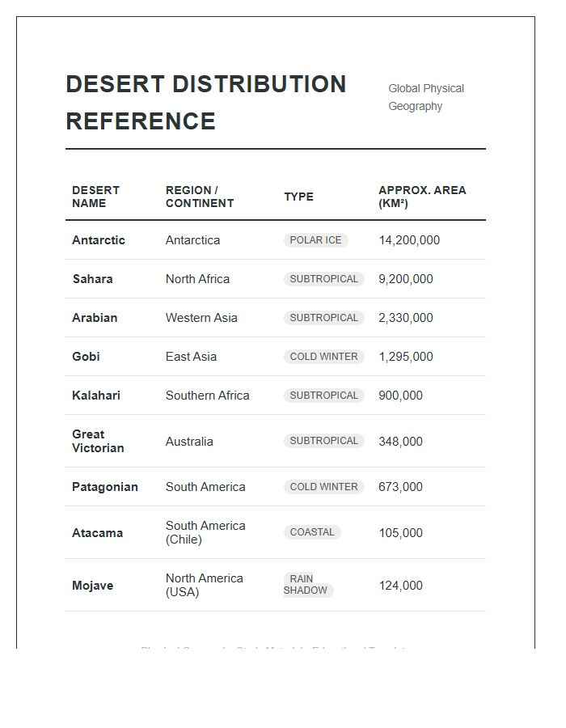Click the Rain Shadow type badge
The width and height of the screenshot is (566, 728).
307,585
